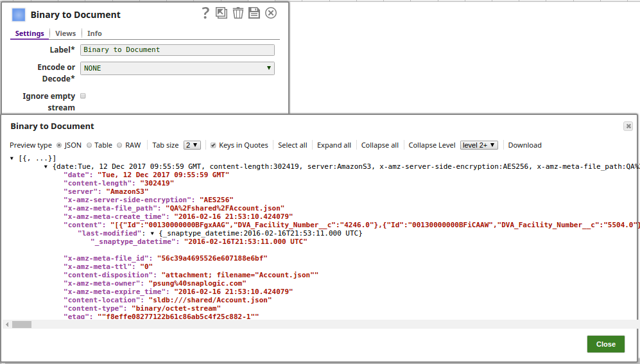This screenshot has width=640, height=364.
Task: Click the Binary to Document snap icon
Action: [19, 15]
